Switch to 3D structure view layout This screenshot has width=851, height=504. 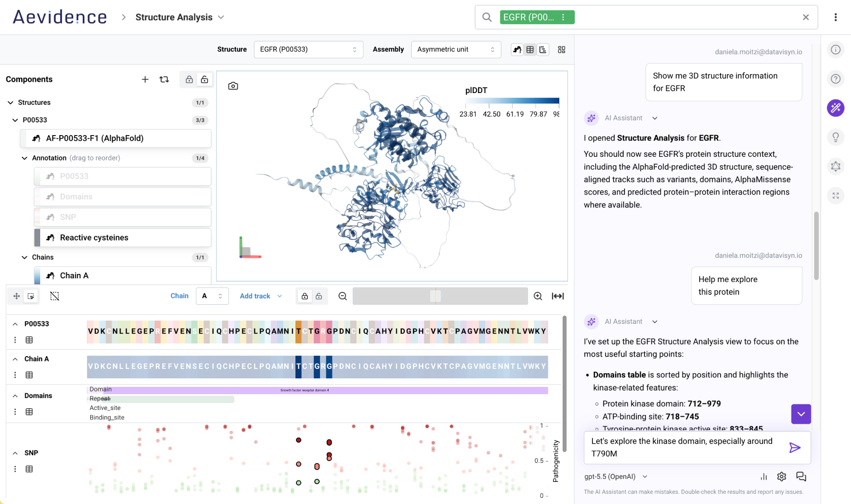[x=517, y=50]
